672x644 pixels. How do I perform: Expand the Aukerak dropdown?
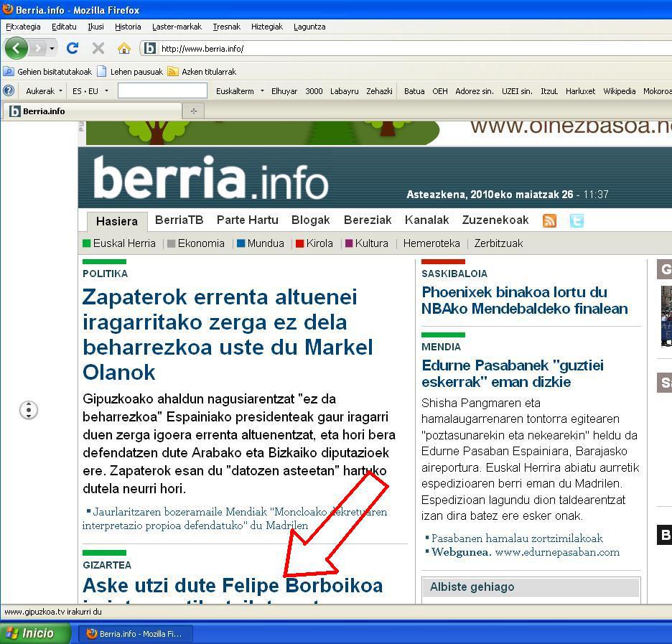[43, 91]
